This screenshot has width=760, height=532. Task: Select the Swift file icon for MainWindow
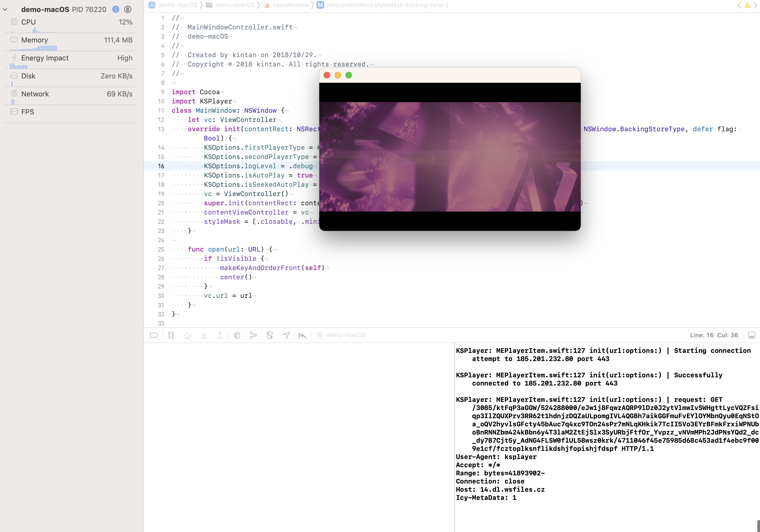266,5
